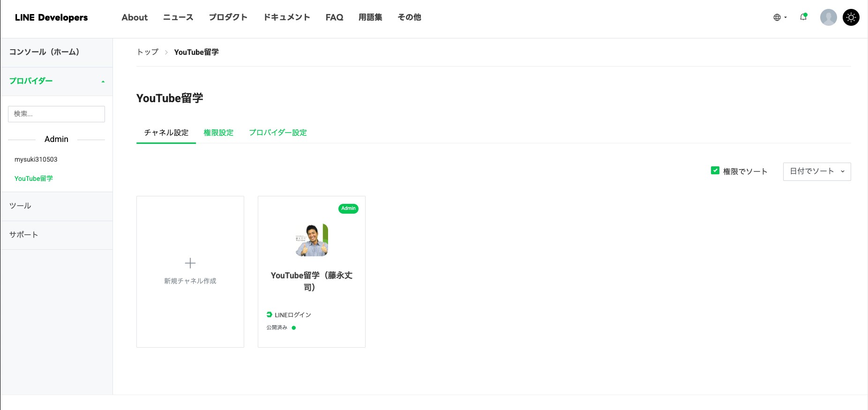Viewport: 868px width, 410px height.
Task: Open the ツール sidebar item
Action: pyautogui.click(x=56, y=206)
